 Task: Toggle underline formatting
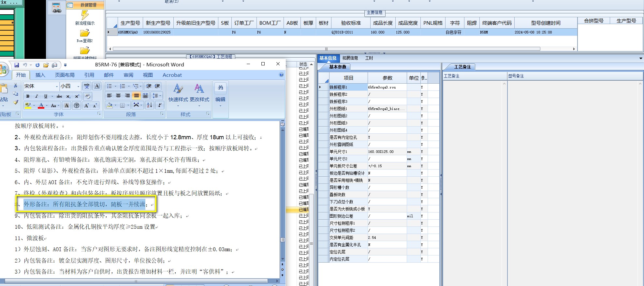(x=45, y=96)
